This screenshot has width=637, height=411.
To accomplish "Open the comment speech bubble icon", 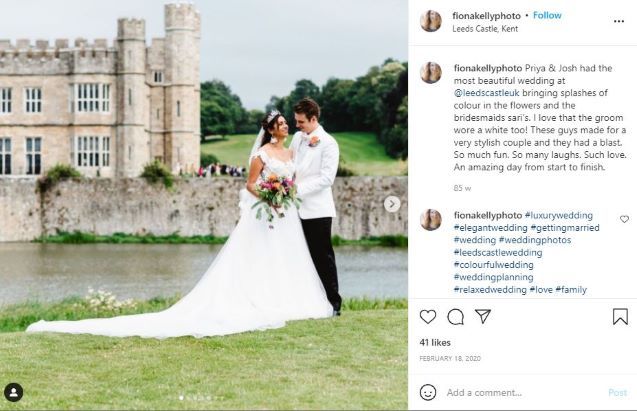I will click(x=455, y=317).
